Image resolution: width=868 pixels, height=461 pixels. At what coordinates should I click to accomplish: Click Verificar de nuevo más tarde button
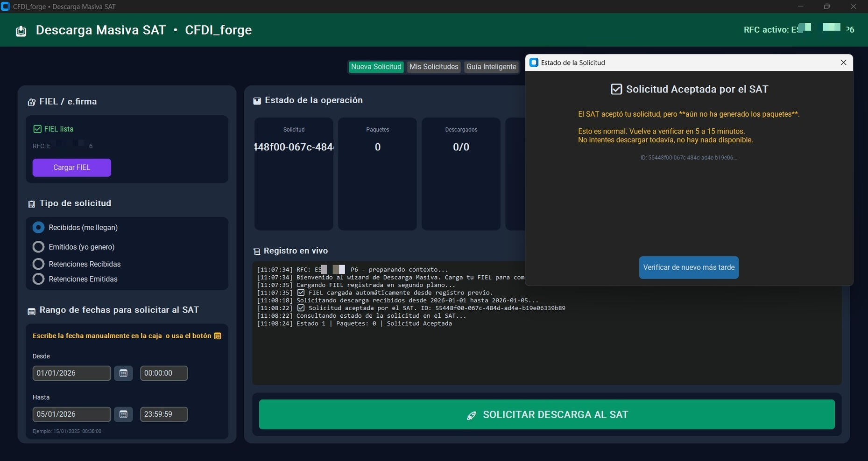pos(689,267)
